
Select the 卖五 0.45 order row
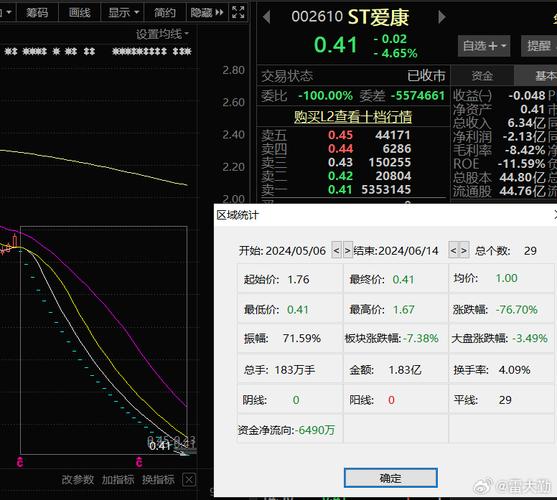click(x=336, y=135)
